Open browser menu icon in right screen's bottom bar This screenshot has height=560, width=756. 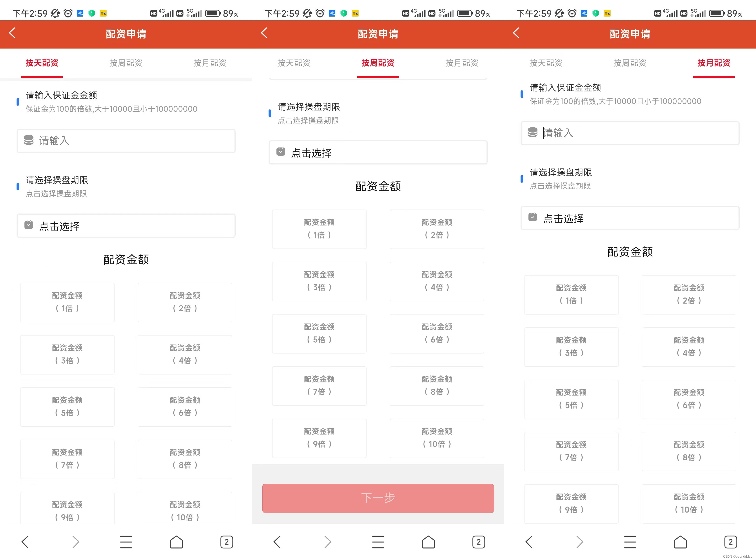(x=630, y=542)
